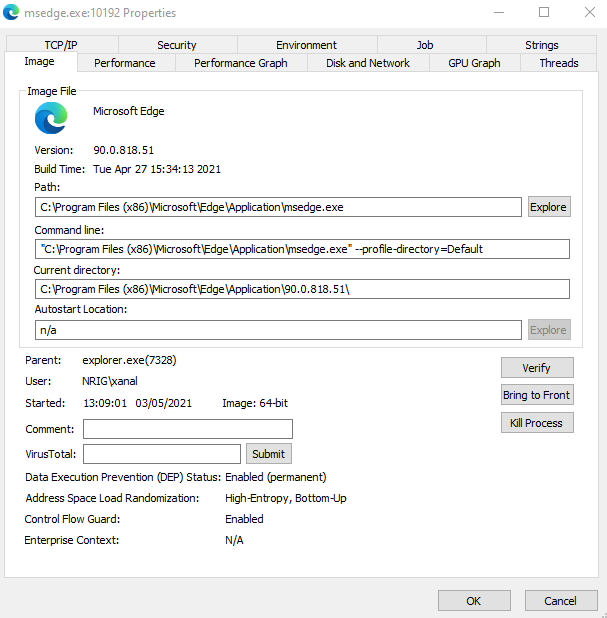Viewport: 607px width, 618px height.
Task: Click the VirusTotal text box
Action: coord(162,454)
